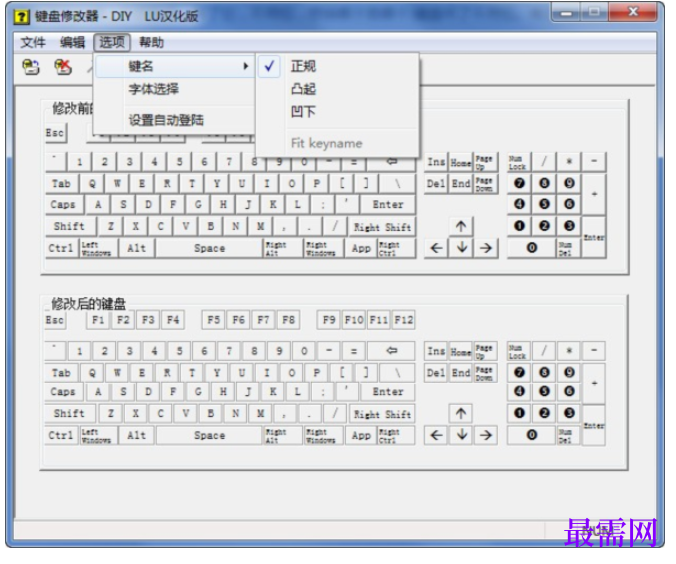Click numpad 0 on modified keyboard
The image size is (676, 564).
click(x=532, y=435)
